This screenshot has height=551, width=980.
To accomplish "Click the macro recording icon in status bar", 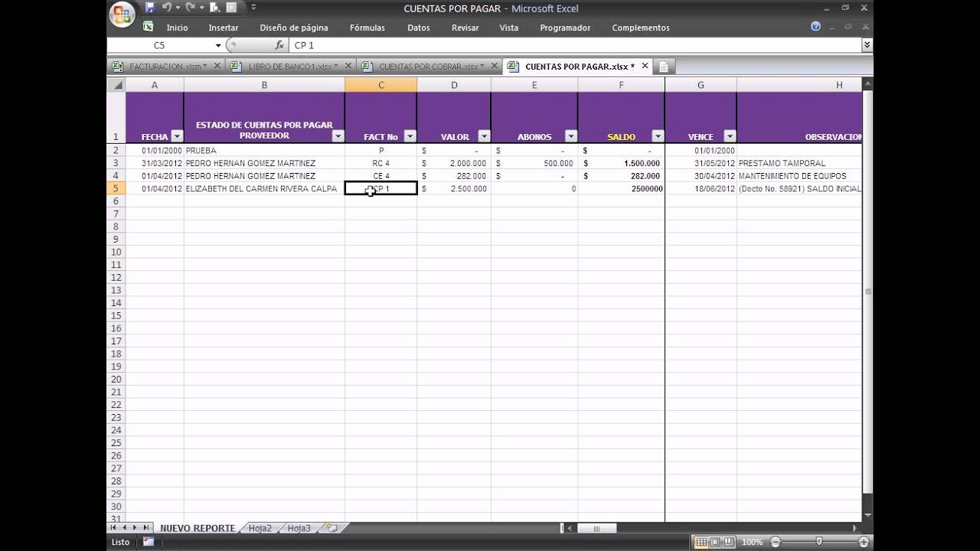I will click(x=149, y=542).
